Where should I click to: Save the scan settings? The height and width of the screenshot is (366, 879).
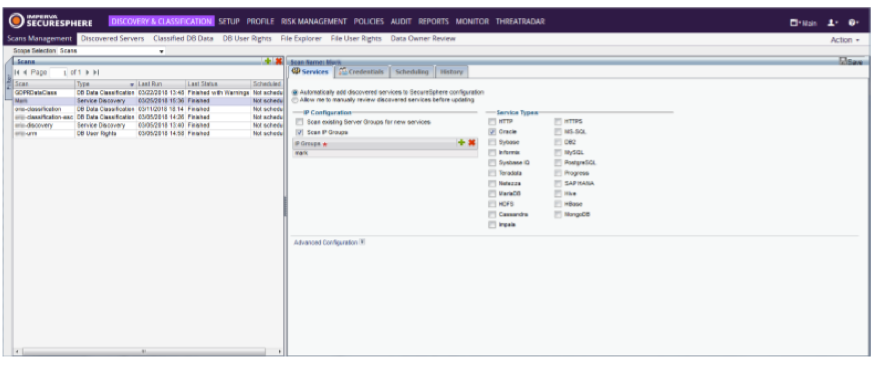[x=851, y=62]
